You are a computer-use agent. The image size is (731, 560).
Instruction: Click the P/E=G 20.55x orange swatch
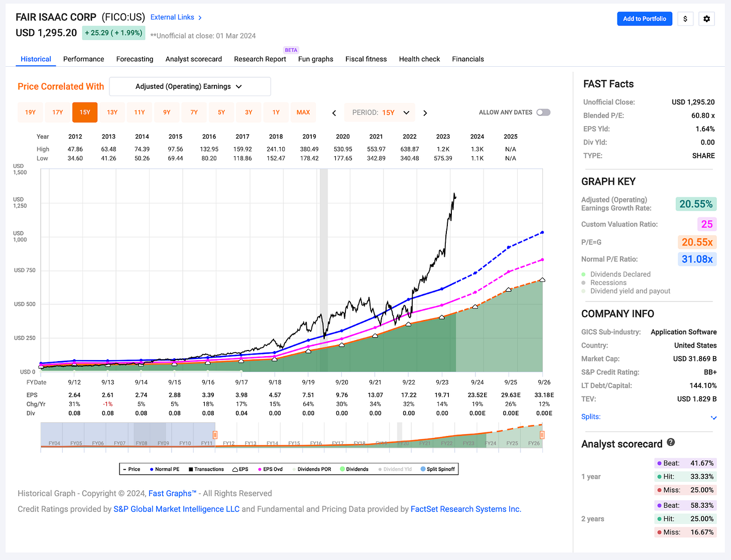pyautogui.click(x=697, y=242)
